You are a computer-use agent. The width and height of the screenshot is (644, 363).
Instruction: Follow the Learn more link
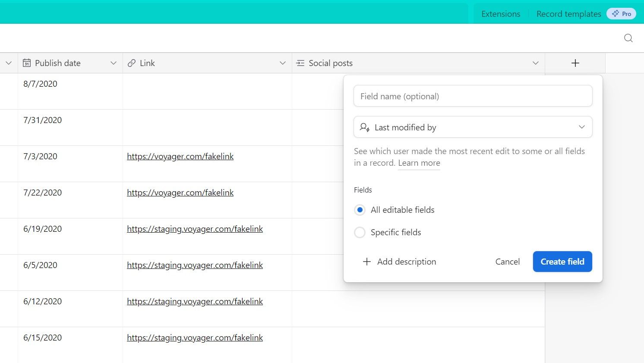[419, 163]
